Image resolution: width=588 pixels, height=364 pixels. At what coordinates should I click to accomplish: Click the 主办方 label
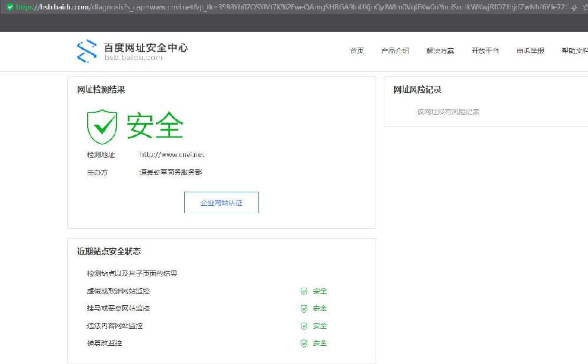pyautogui.click(x=97, y=173)
